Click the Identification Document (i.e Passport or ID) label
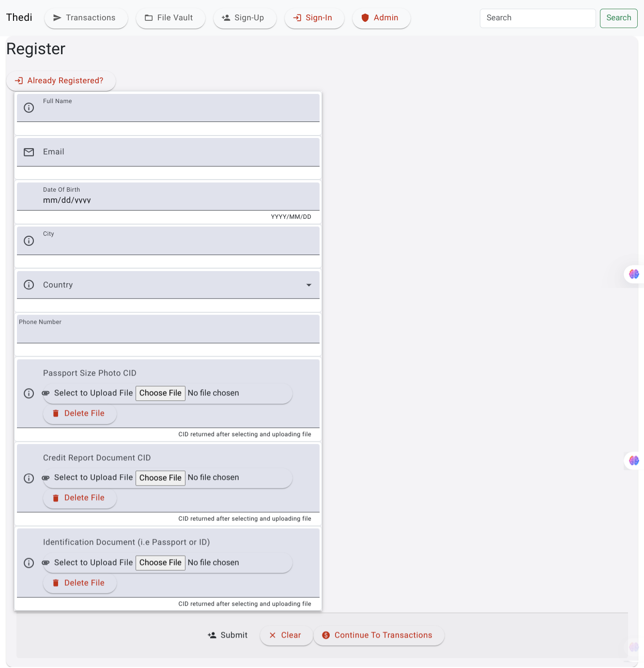The height and width of the screenshot is (668, 644). click(x=126, y=542)
